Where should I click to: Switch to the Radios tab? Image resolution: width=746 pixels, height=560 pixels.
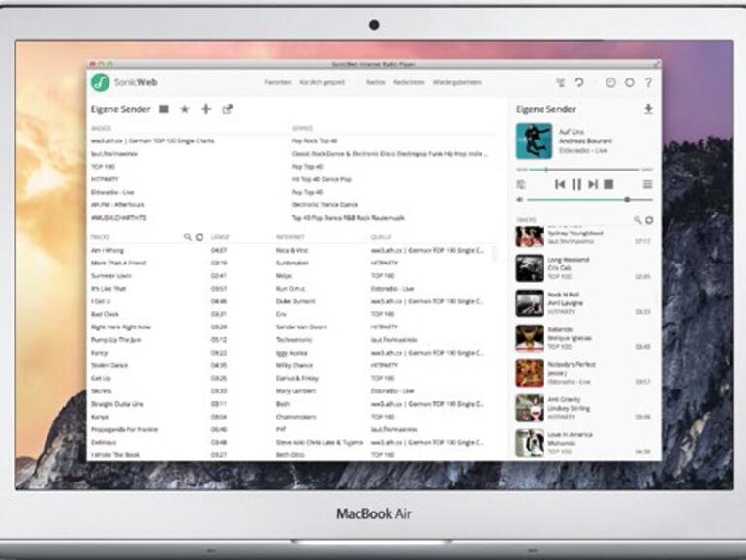pyautogui.click(x=375, y=82)
